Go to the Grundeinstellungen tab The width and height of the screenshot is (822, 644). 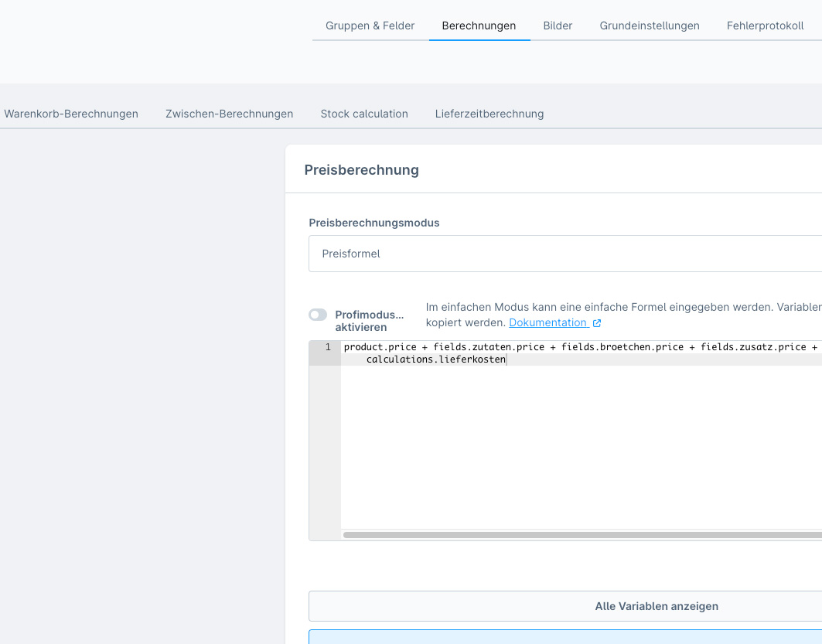(x=650, y=26)
